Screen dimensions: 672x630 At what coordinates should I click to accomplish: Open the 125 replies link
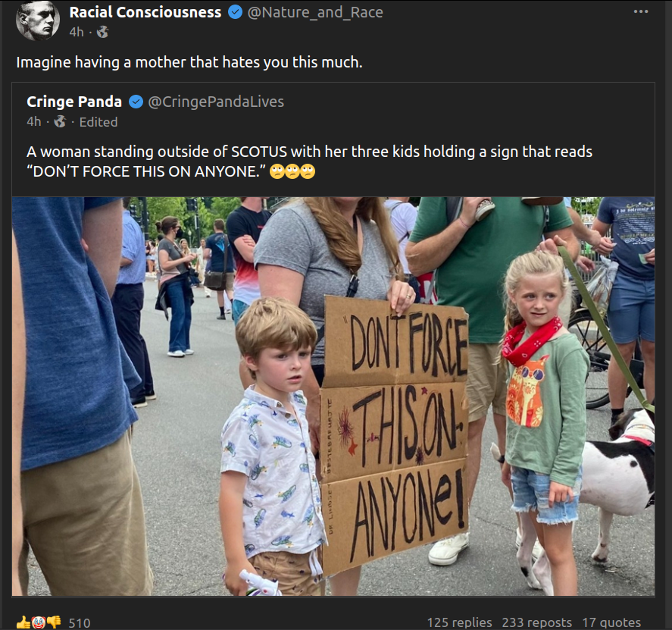[x=459, y=622]
